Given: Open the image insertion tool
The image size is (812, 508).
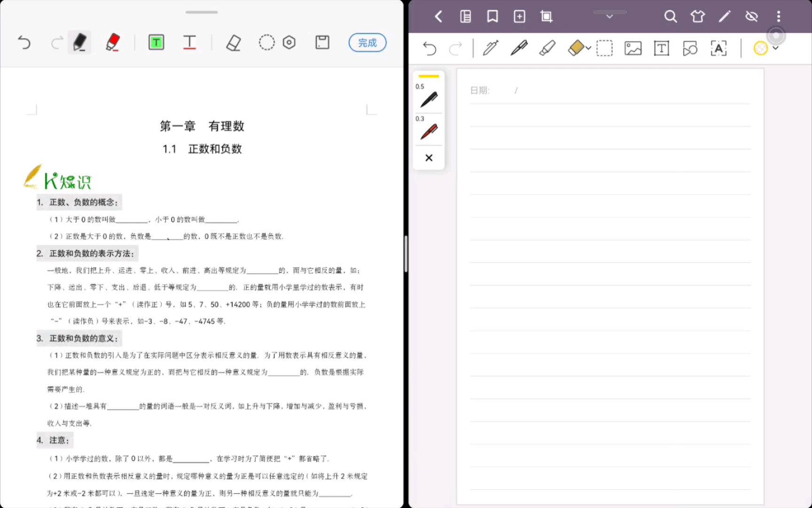Looking at the screenshot, I should [x=632, y=48].
